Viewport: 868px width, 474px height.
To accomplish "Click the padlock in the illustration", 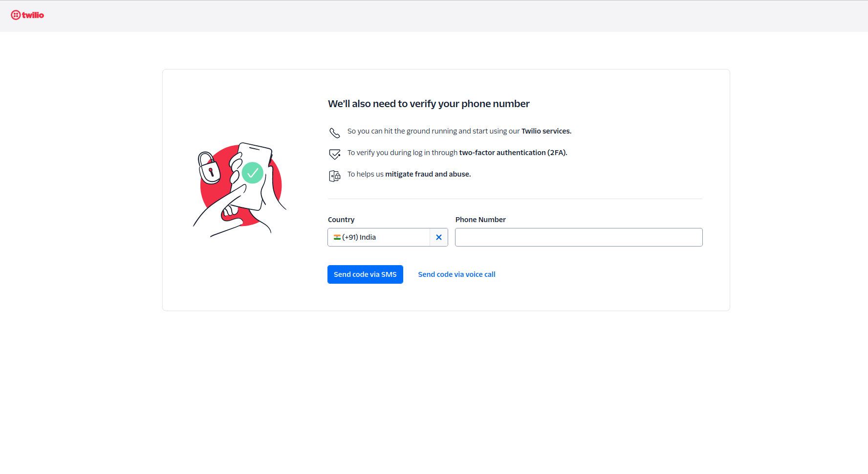I will [x=209, y=168].
